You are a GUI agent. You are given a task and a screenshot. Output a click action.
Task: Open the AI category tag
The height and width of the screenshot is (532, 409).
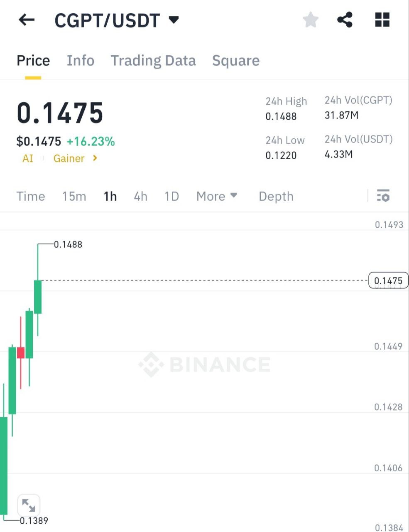click(28, 158)
